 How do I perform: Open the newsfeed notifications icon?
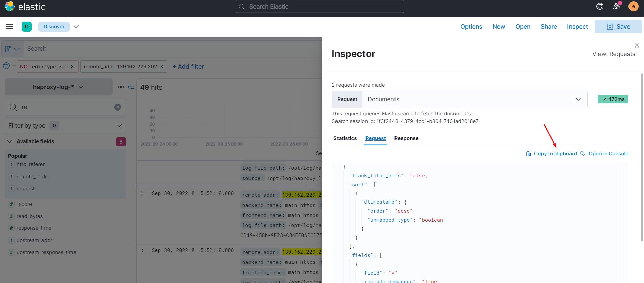click(x=617, y=6)
